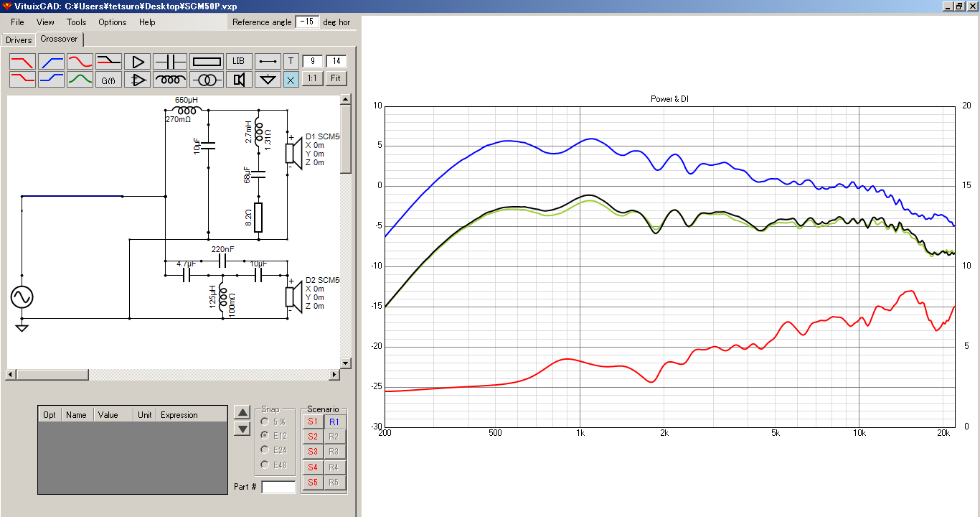Activate scenario S3

[x=313, y=452]
